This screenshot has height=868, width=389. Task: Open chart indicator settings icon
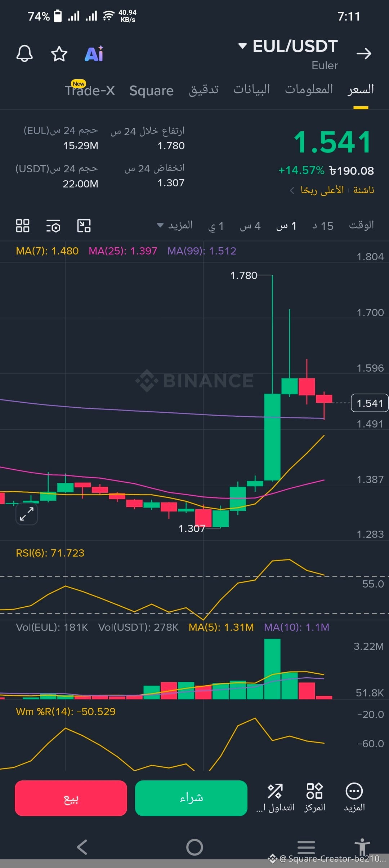53,226
